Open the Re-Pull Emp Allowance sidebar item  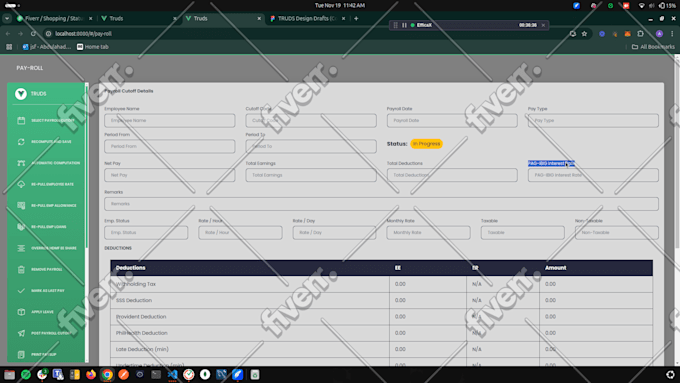[x=47, y=206]
